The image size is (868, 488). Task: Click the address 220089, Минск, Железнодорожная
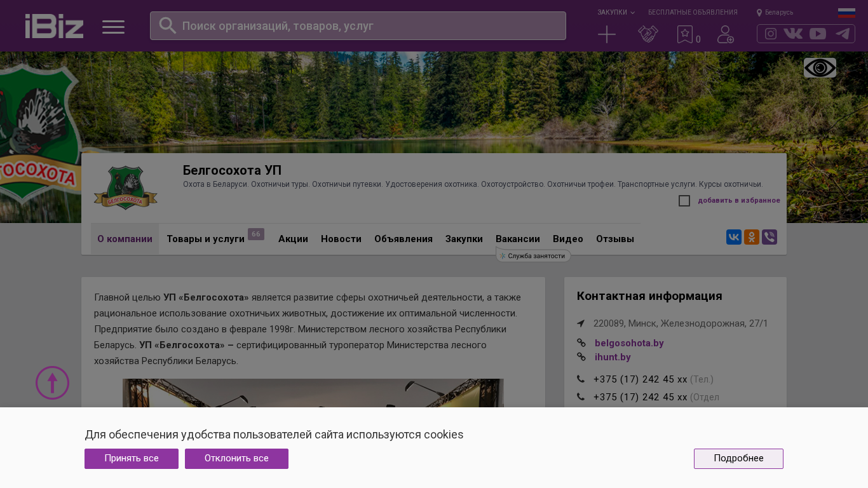(681, 323)
